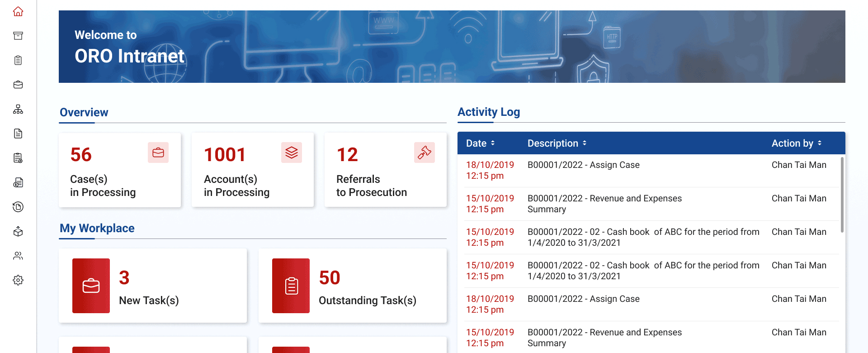Sort the activity log by Action by
The image size is (868, 353).
(x=797, y=143)
